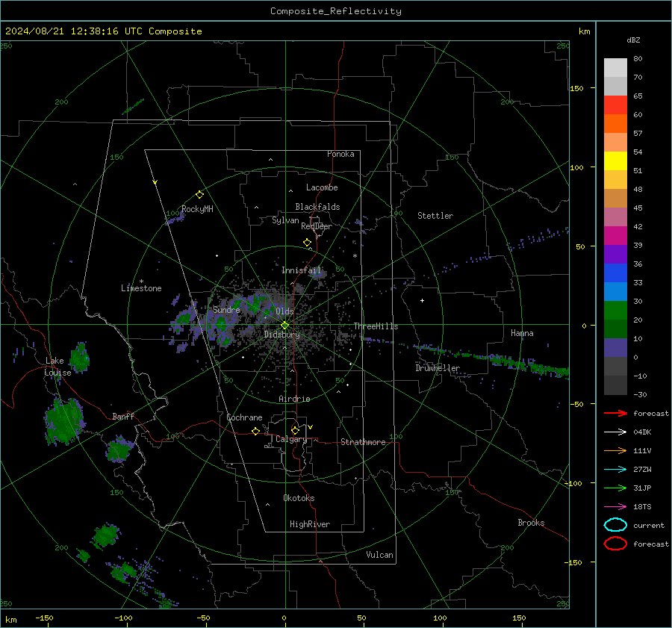Click the Ponoka city label

tap(340, 154)
